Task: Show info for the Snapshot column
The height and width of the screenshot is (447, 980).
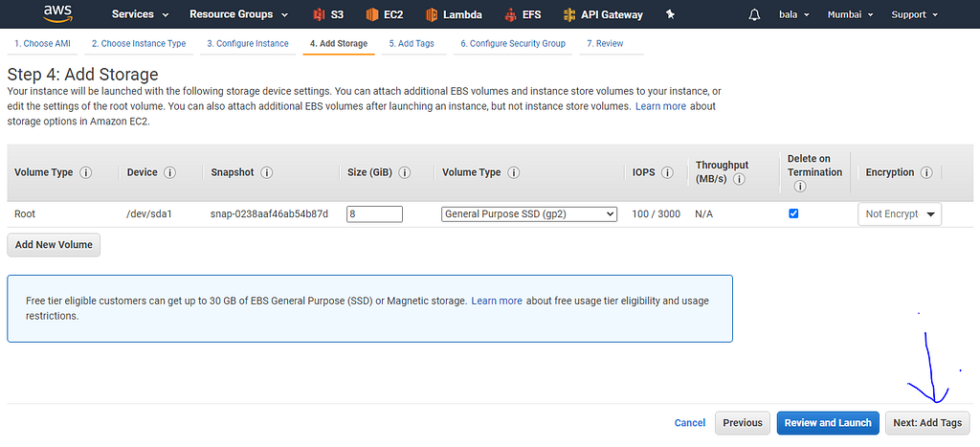Action: (266, 172)
